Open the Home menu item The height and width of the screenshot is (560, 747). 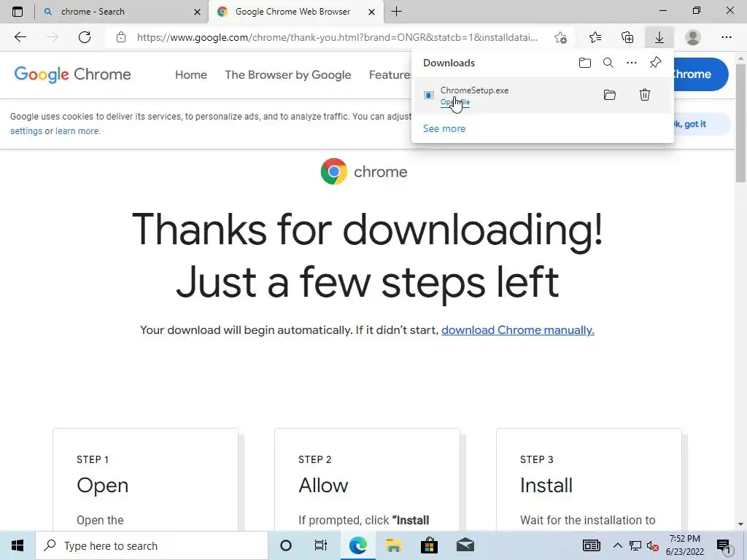(x=191, y=75)
